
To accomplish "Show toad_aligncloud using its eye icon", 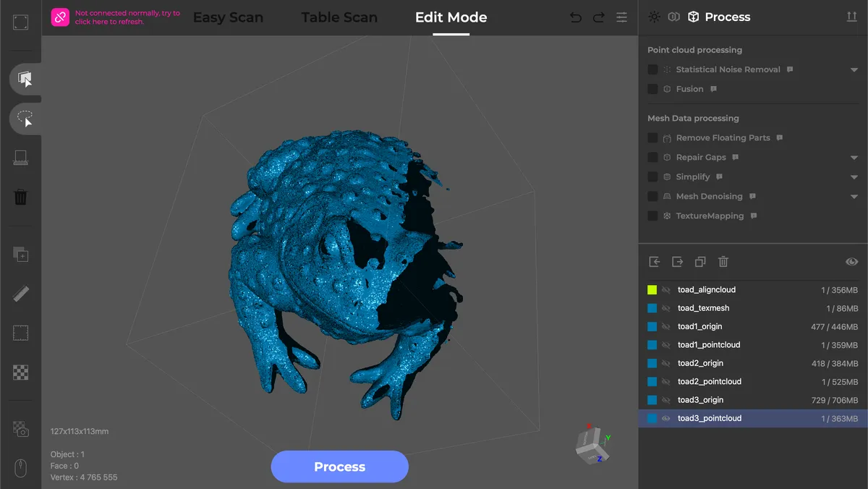I will 666,289.
